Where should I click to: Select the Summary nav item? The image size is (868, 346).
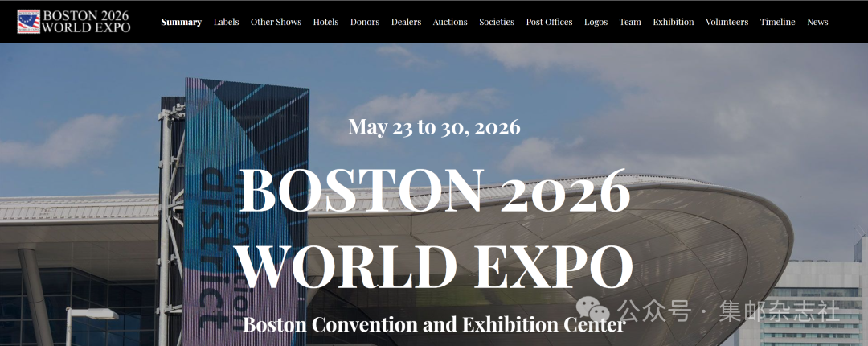tap(181, 23)
